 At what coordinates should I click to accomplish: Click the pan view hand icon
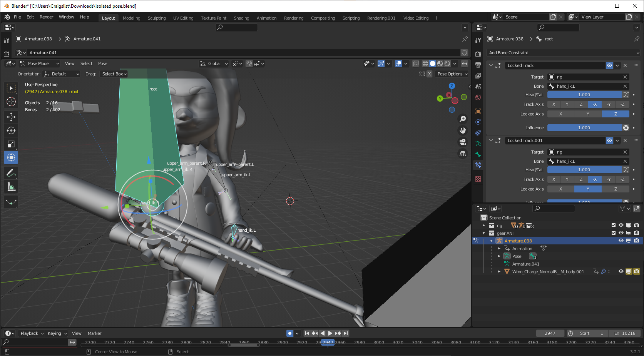coord(463,130)
